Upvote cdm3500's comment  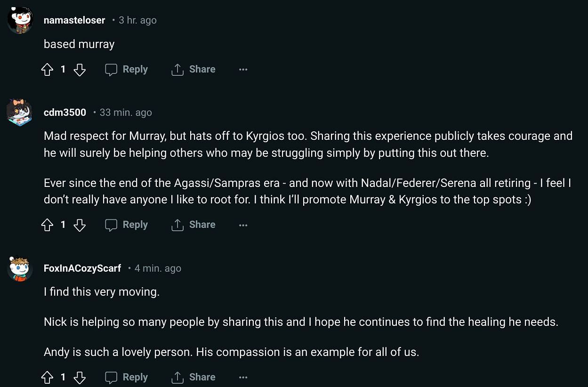pyautogui.click(x=48, y=225)
